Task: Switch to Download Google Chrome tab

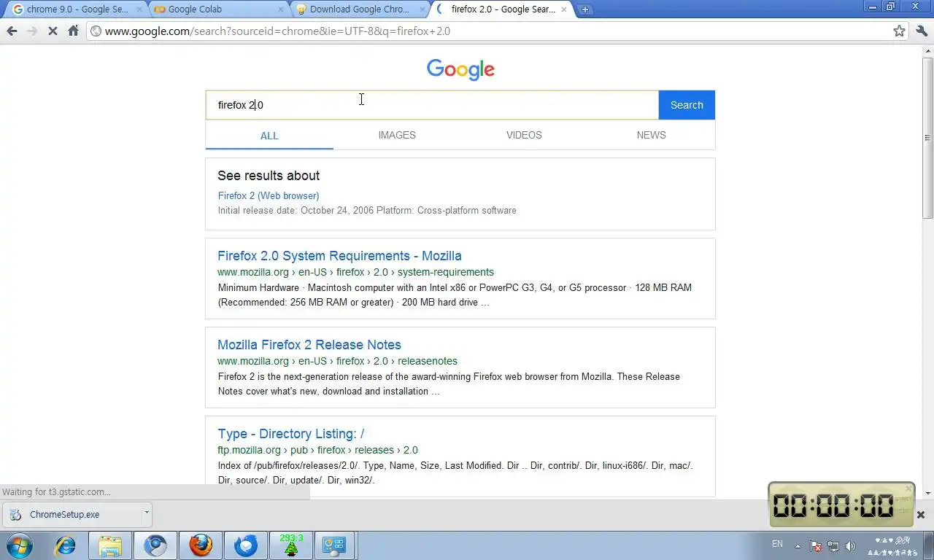Action: point(359,9)
